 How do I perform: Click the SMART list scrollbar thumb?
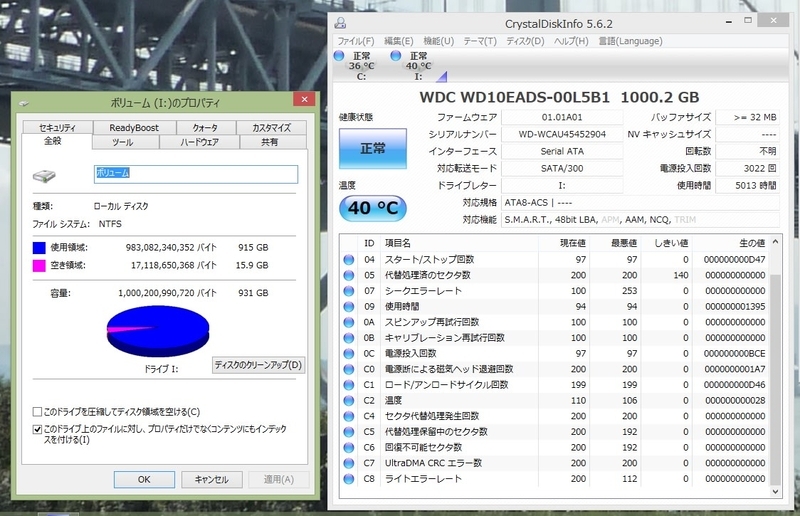point(776,380)
